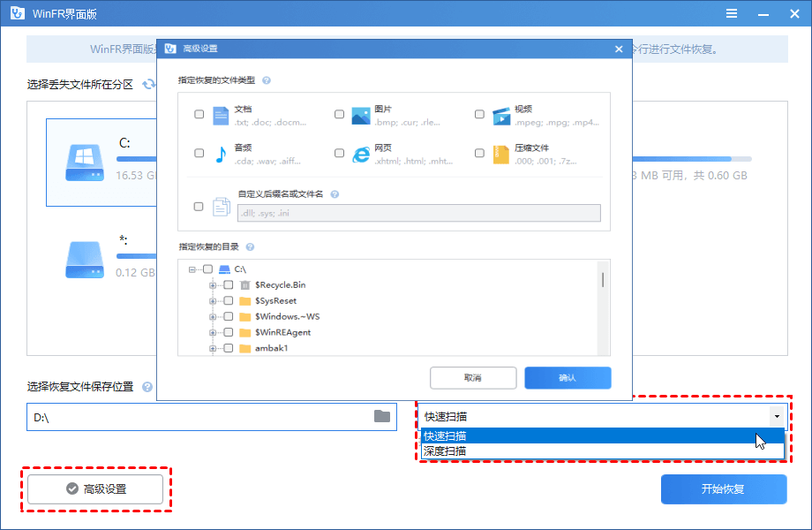The height and width of the screenshot is (530, 812).
Task: Enable the 文档 file type checkbox
Action: click(x=199, y=114)
